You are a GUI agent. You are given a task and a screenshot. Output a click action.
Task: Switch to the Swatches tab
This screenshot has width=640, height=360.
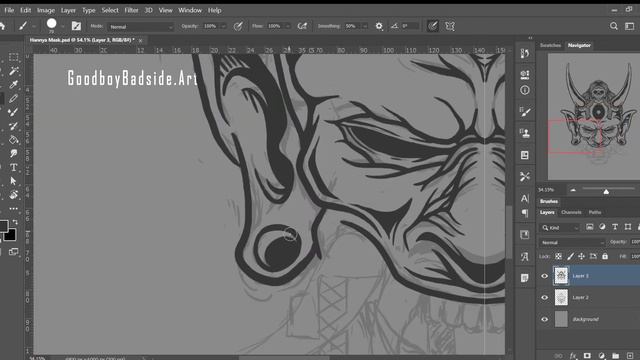tap(550, 45)
